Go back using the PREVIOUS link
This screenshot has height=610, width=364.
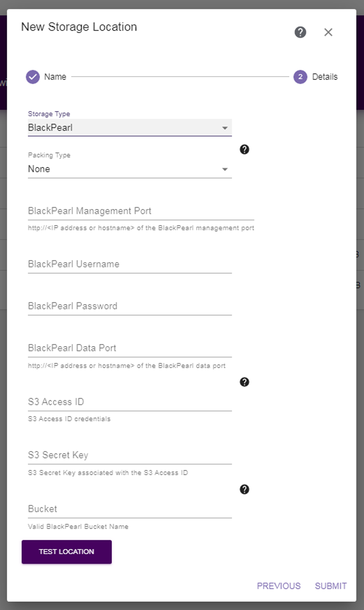(279, 585)
